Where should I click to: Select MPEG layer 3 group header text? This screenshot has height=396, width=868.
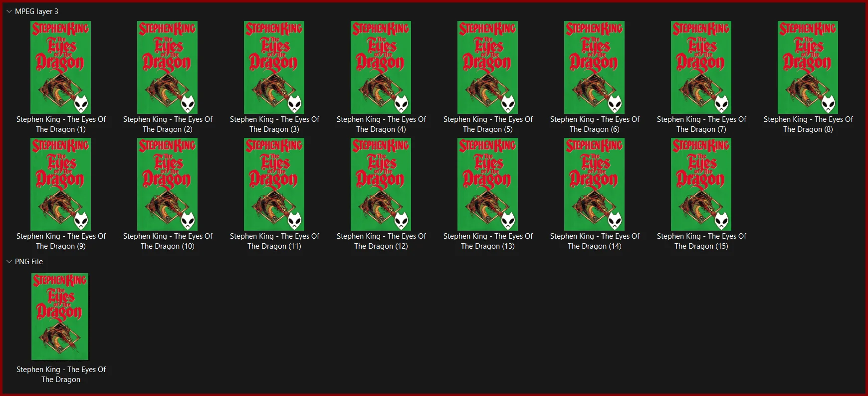click(x=36, y=11)
